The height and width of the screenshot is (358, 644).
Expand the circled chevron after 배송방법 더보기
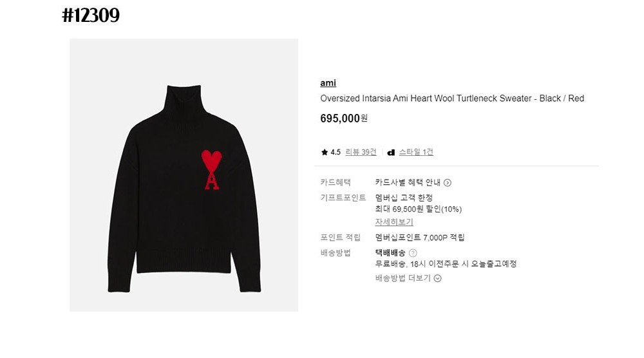438,278
